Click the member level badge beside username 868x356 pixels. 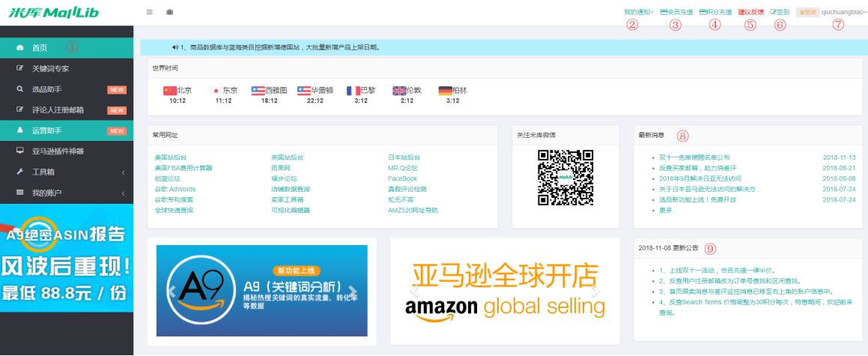click(807, 12)
